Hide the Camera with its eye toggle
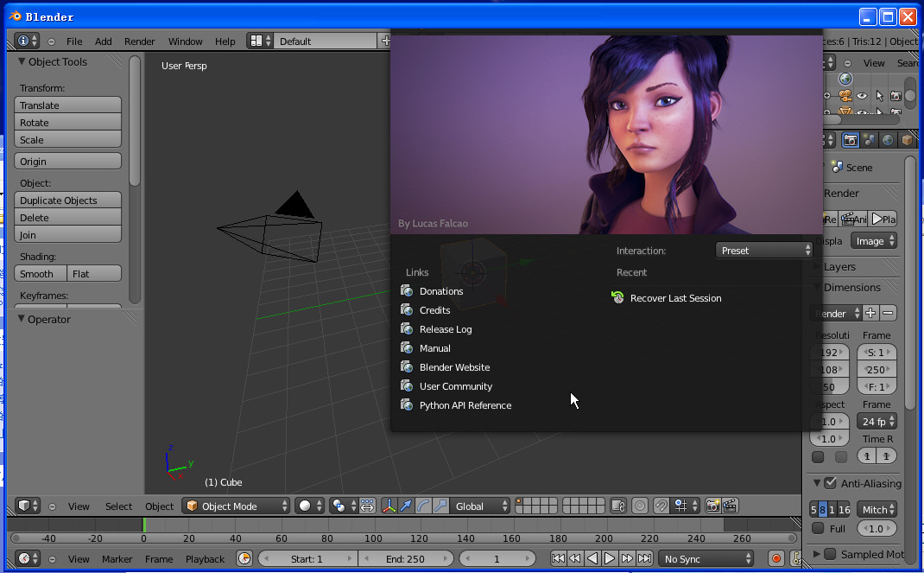This screenshot has width=924, height=573. pos(862,95)
